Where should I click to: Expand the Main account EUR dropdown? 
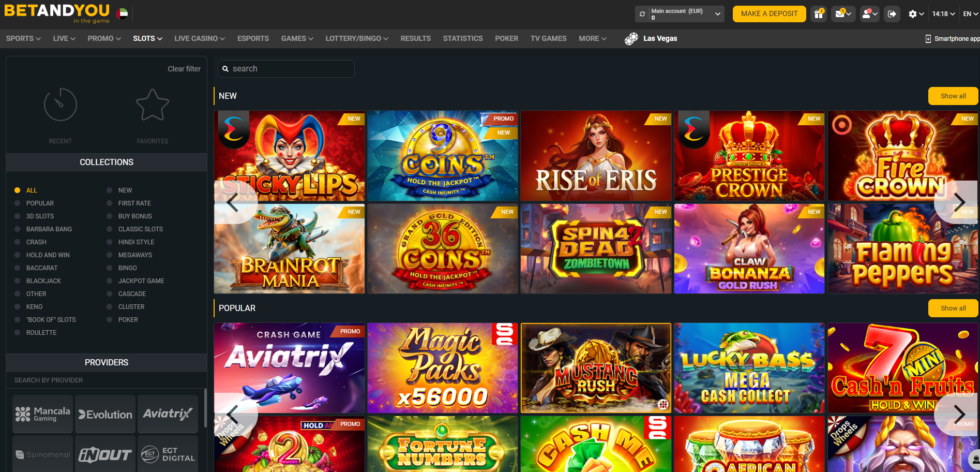click(x=717, y=14)
